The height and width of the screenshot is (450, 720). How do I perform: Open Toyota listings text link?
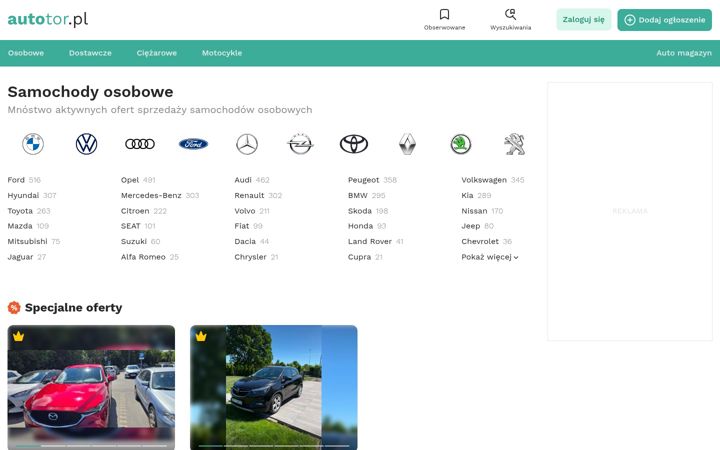20,211
